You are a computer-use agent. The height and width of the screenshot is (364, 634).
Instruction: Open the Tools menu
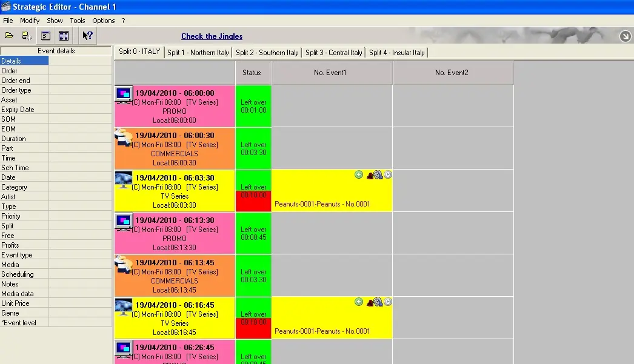tap(78, 21)
